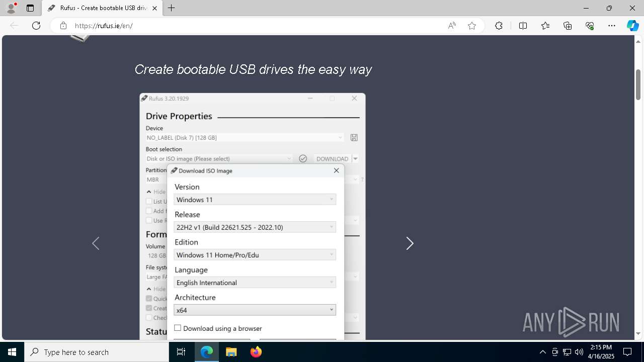Switch to the Rufus browser tab
The image size is (644, 362).
(103, 8)
